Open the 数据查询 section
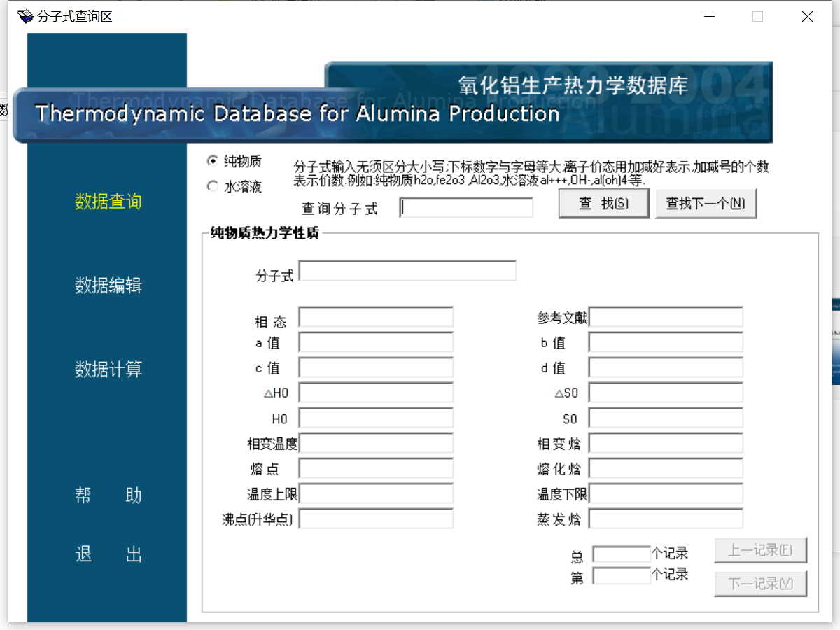The image size is (840, 630). point(108,202)
